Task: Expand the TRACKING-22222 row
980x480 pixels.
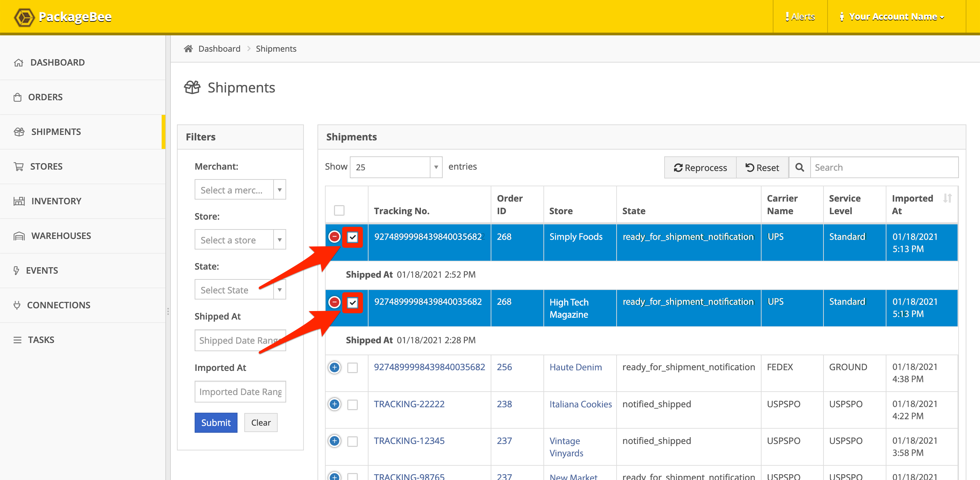Action: pyautogui.click(x=334, y=404)
